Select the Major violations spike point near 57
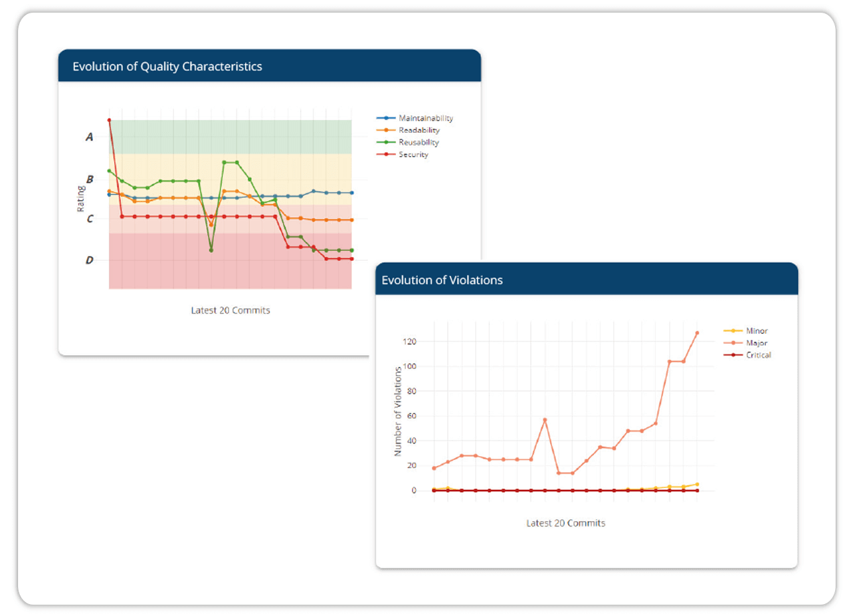Screen dimensions: 851x616 point(545,420)
